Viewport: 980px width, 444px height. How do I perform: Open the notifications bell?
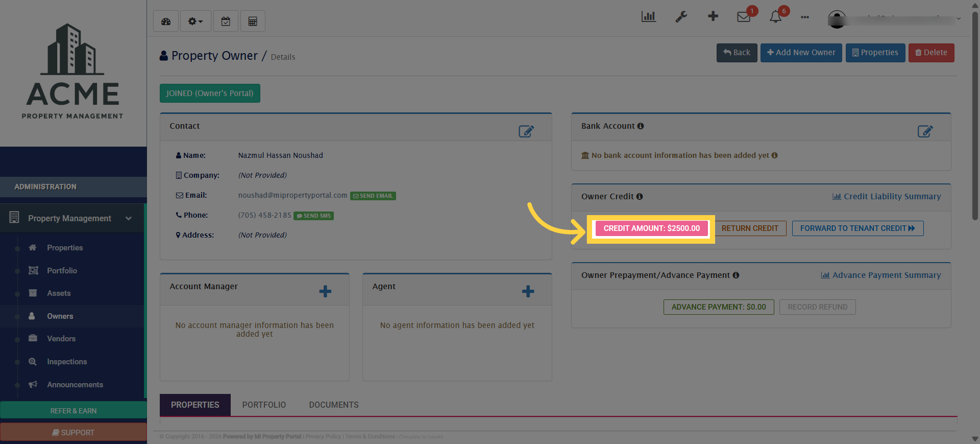pos(775,17)
